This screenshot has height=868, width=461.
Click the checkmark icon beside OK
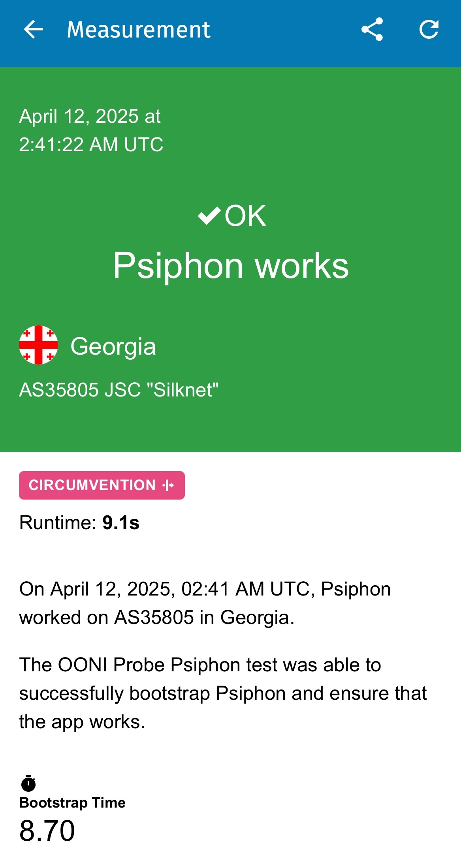tap(209, 216)
